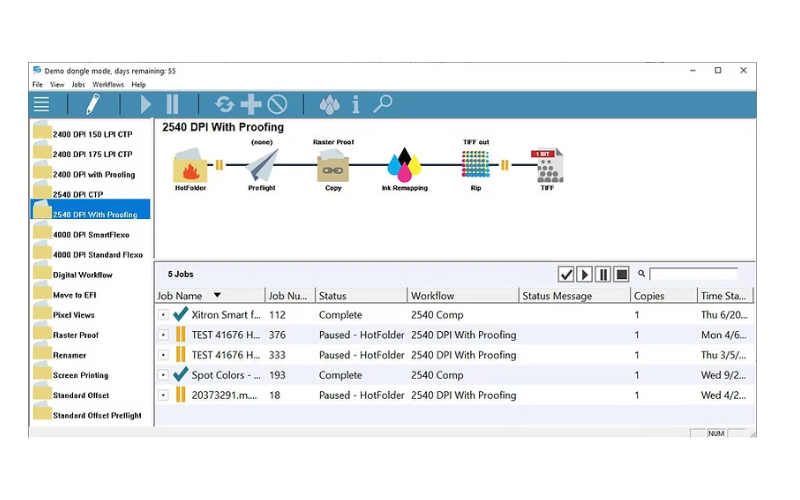Open the Workflows menu
This screenshot has width=800, height=500.
(108, 85)
